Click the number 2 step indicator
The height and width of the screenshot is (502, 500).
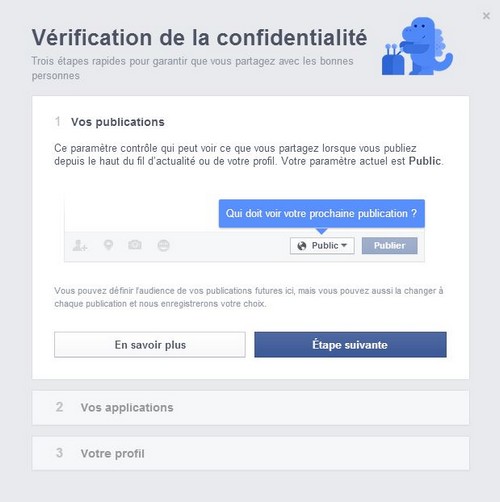pyautogui.click(x=59, y=407)
